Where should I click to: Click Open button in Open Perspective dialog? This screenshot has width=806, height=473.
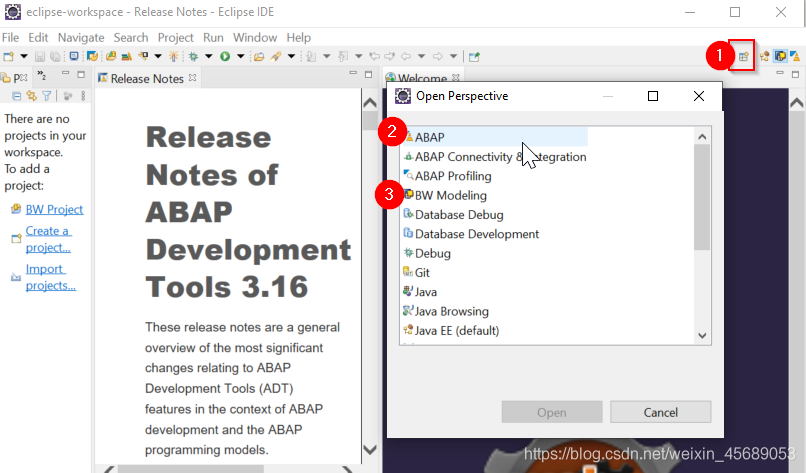[x=552, y=412]
